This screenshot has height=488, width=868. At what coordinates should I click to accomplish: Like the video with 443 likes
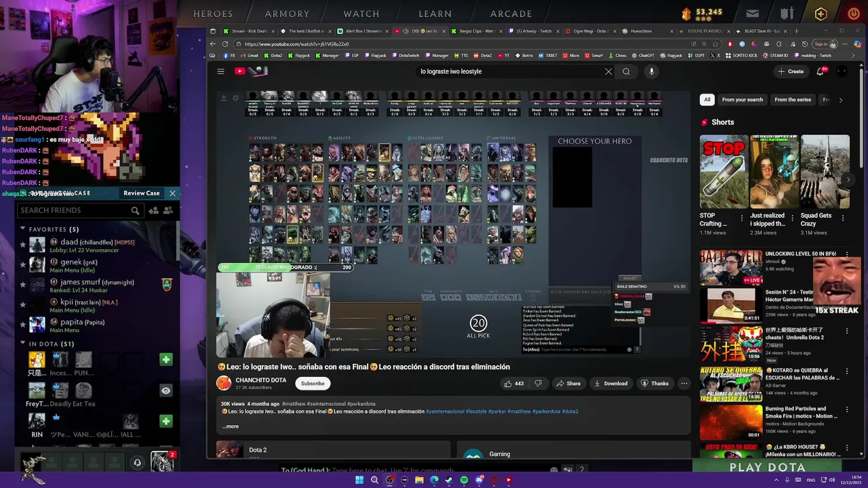(514, 384)
